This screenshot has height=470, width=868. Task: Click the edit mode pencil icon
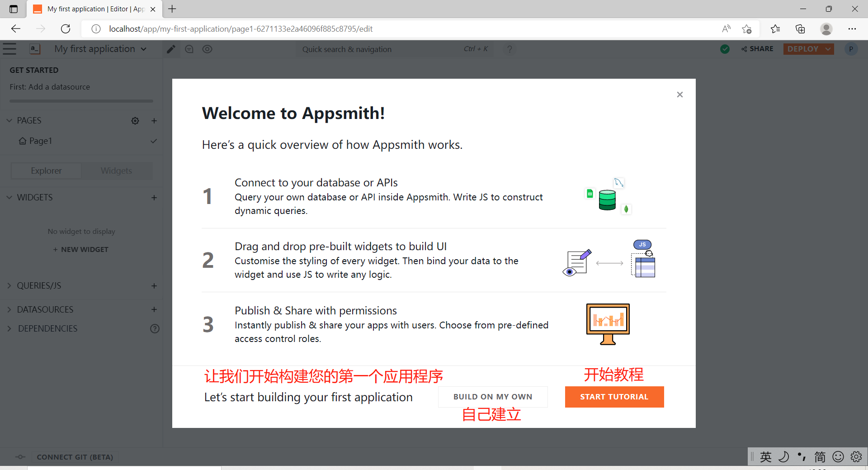(171, 49)
